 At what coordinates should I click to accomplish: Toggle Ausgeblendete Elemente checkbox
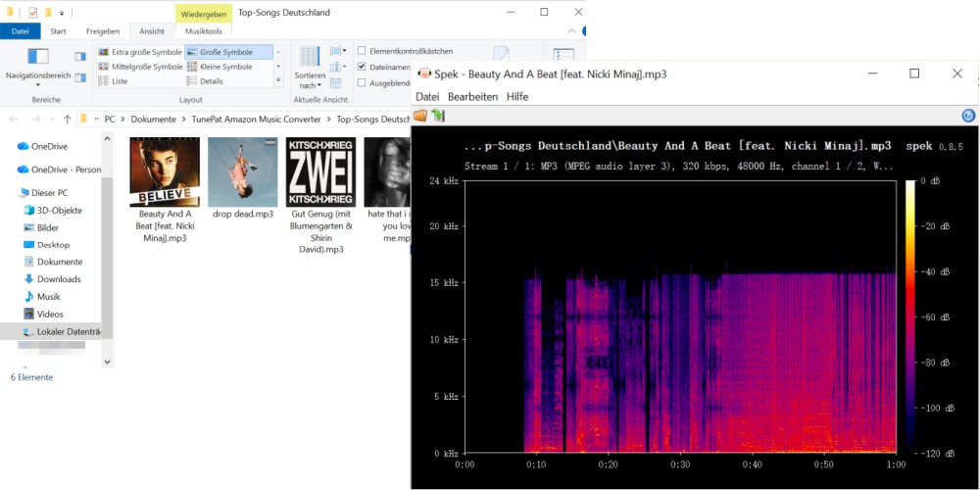(x=362, y=82)
